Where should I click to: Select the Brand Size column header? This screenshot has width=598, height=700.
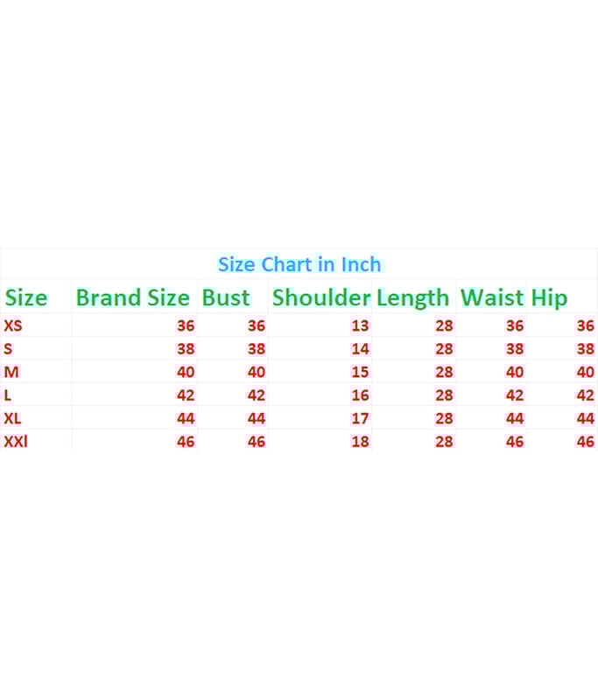pos(132,297)
